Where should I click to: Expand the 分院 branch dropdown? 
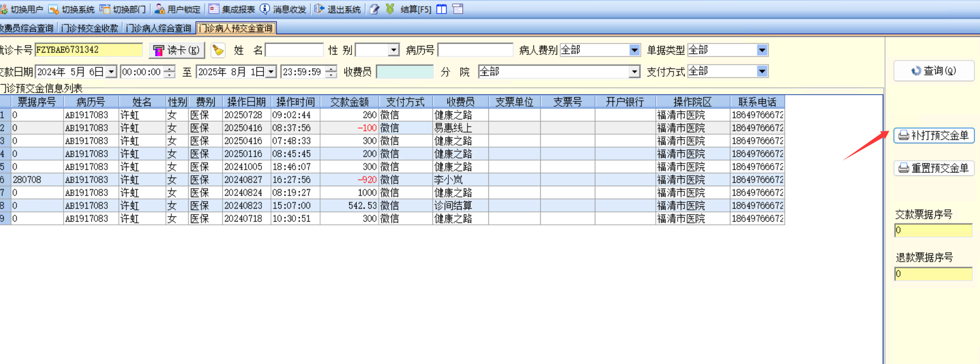[634, 71]
